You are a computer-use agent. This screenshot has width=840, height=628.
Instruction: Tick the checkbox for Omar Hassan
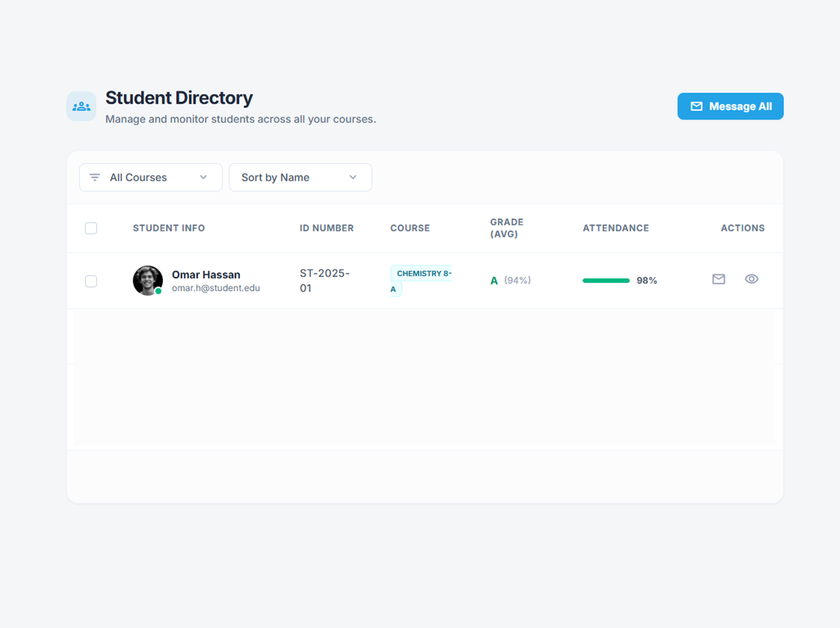point(91,281)
